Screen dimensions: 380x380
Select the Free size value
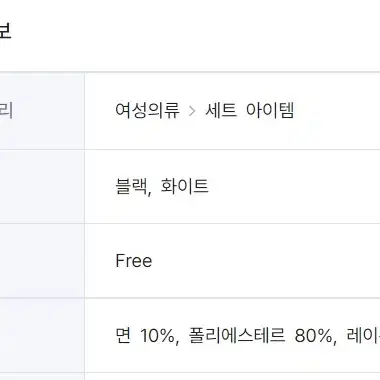tap(134, 261)
